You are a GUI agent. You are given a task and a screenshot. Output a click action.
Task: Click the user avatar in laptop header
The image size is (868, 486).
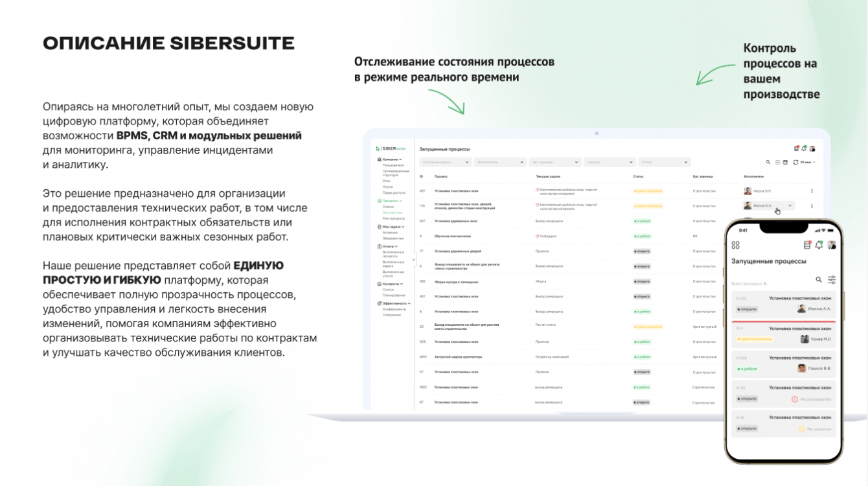click(x=812, y=149)
